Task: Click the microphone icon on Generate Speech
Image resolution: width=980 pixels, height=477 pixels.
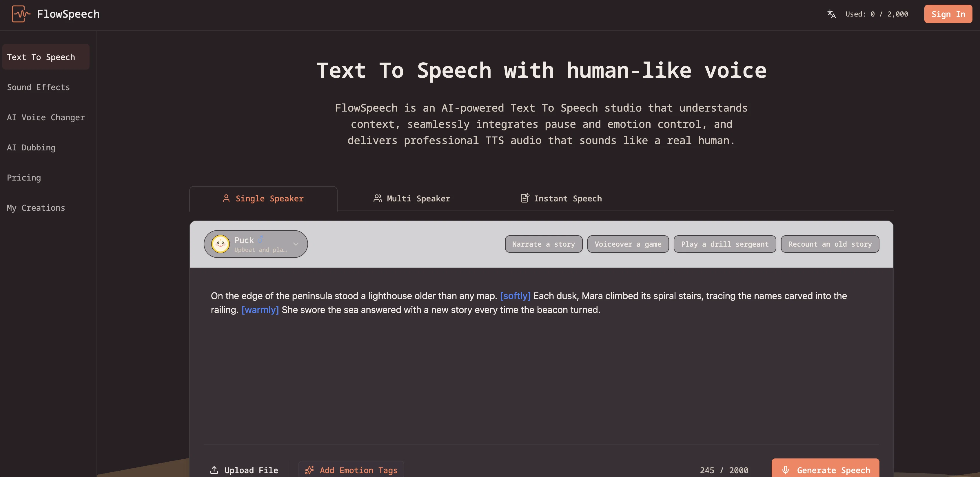Action: coord(786,470)
